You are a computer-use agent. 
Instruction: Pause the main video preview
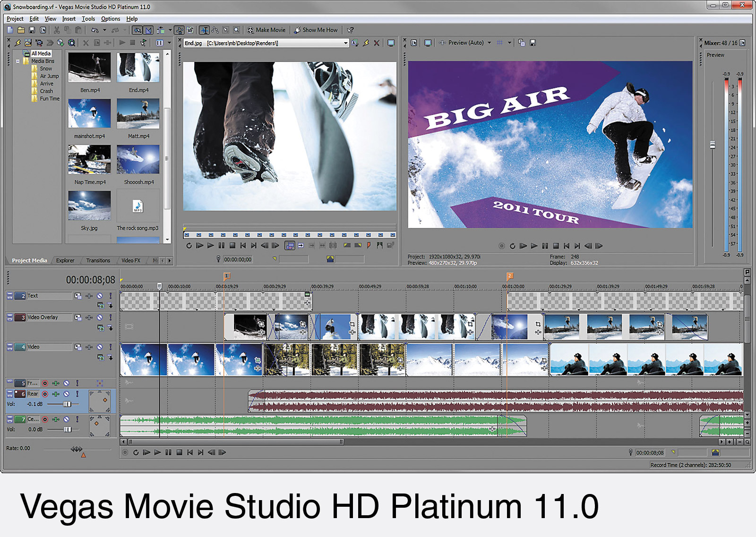click(545, 246)
